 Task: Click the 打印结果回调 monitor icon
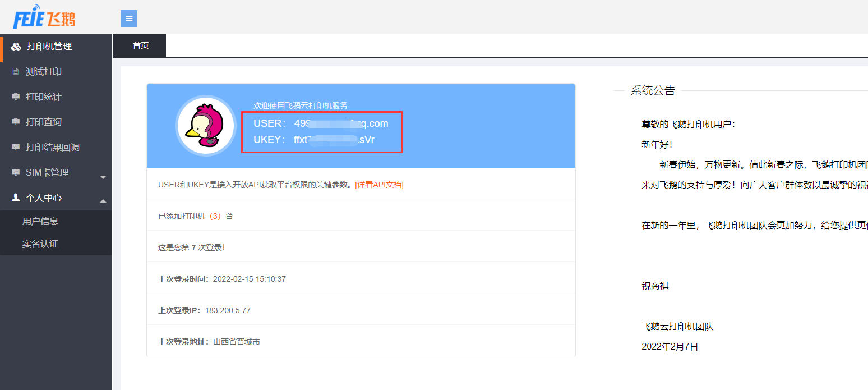tap(16, 148)
